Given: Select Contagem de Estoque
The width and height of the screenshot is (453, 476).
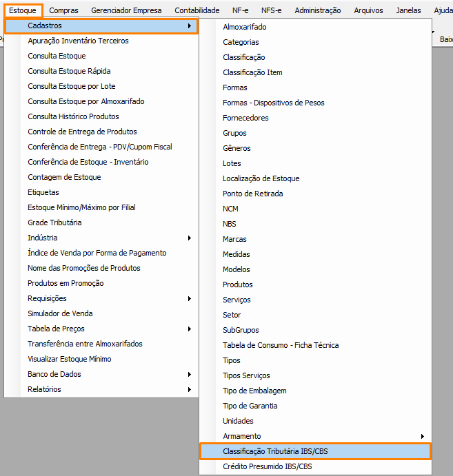Looking at the screenshot, I should click(x=101, y=177).
